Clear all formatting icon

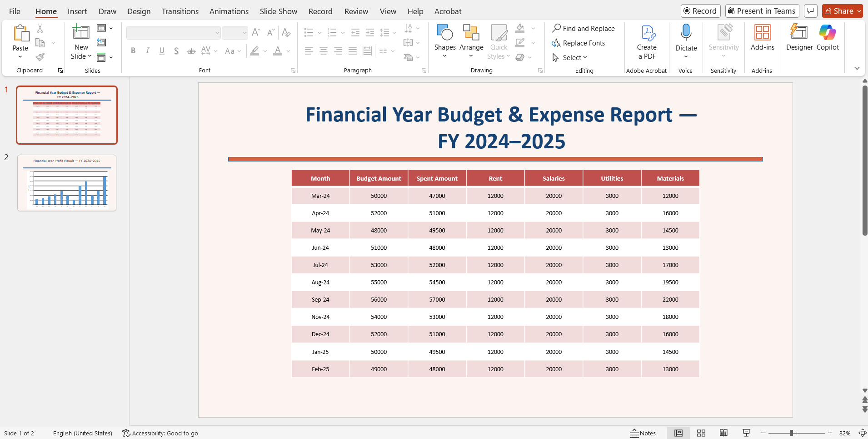286,32
